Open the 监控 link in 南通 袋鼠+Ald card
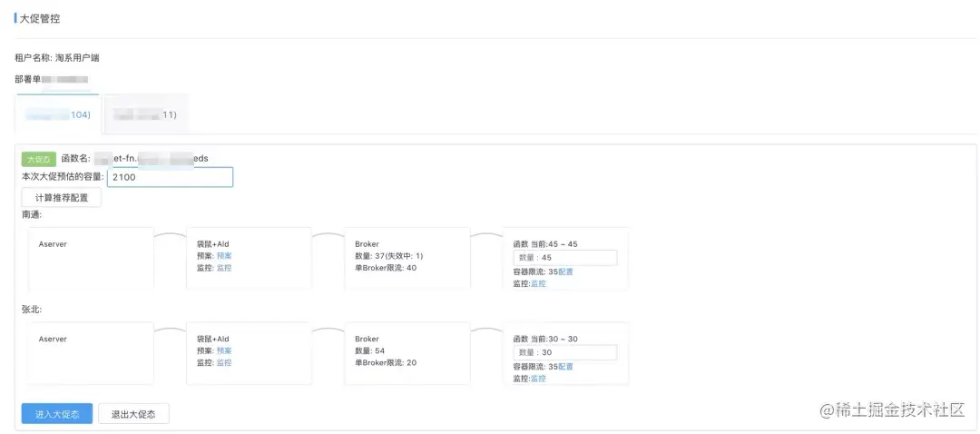This screenshot has height=434, width=980. tap(224, 268)
